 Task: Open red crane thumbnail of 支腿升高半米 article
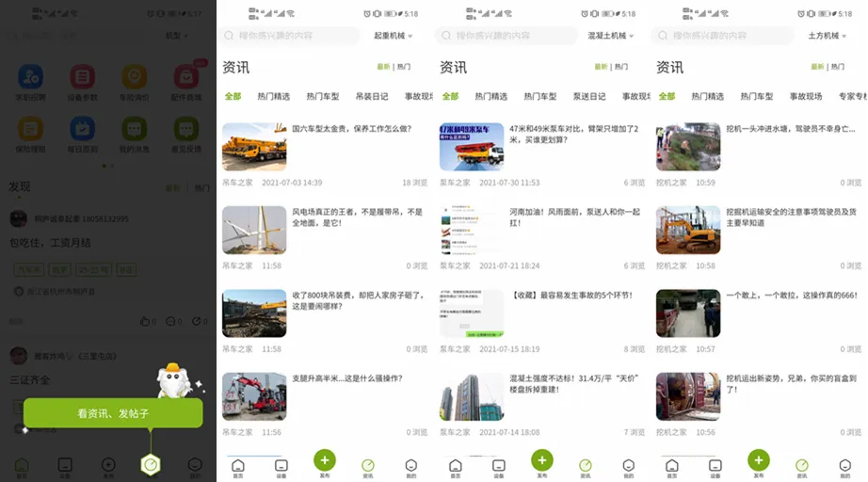click(254, 396)
